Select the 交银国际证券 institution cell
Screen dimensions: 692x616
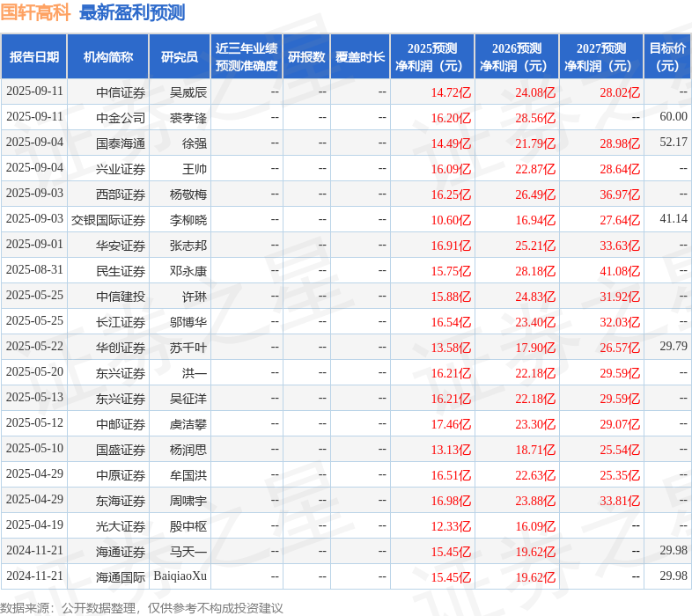(108, 220)
